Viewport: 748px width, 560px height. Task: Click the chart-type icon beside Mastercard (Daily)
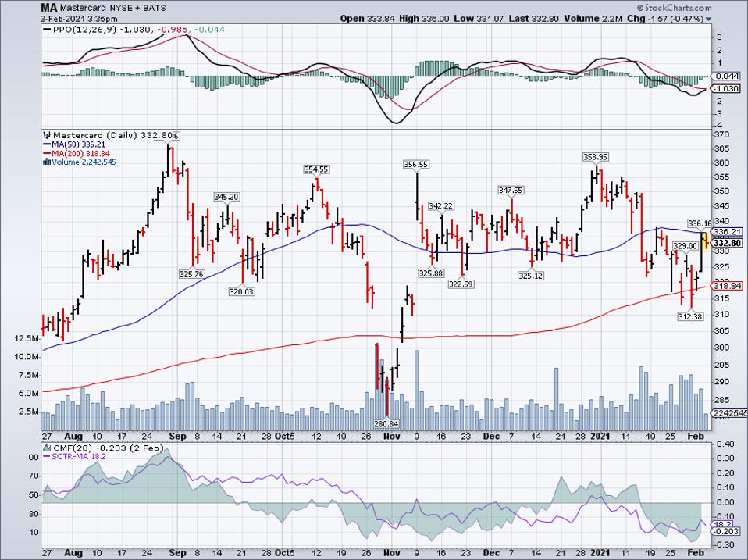pyautogui.click(x=47, y=135)
